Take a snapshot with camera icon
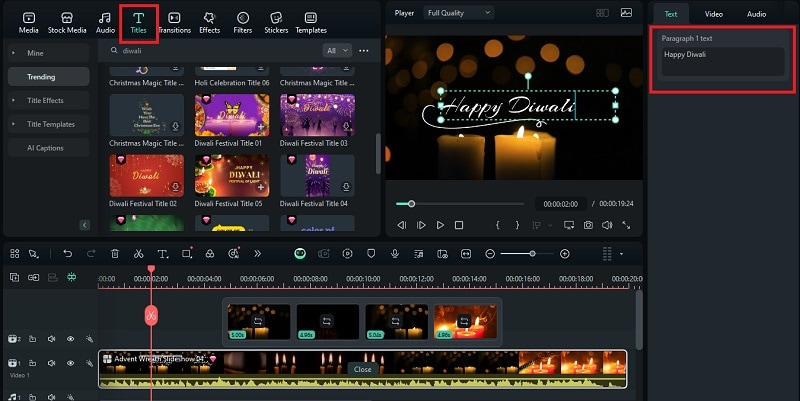800x401 pixels. pos(588,225)
